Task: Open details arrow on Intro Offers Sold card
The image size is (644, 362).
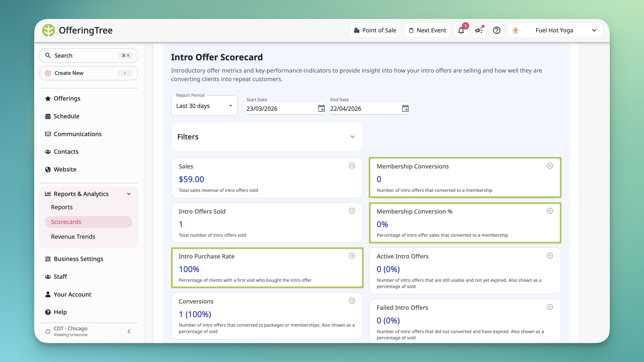Action: [352, 211]
